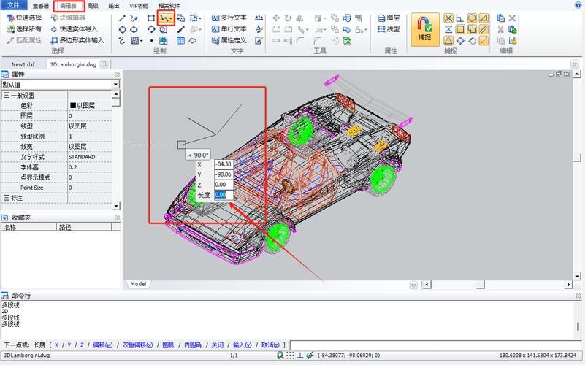
Task: Open the document tab list dropdown at right
Action: pyautogui.click(x=574, y=64)
